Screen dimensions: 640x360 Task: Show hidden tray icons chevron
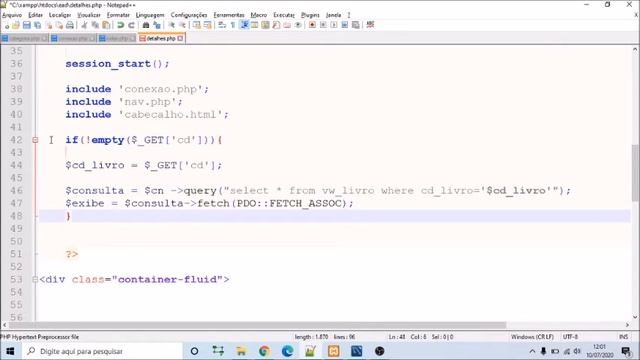tap(532, 351)
